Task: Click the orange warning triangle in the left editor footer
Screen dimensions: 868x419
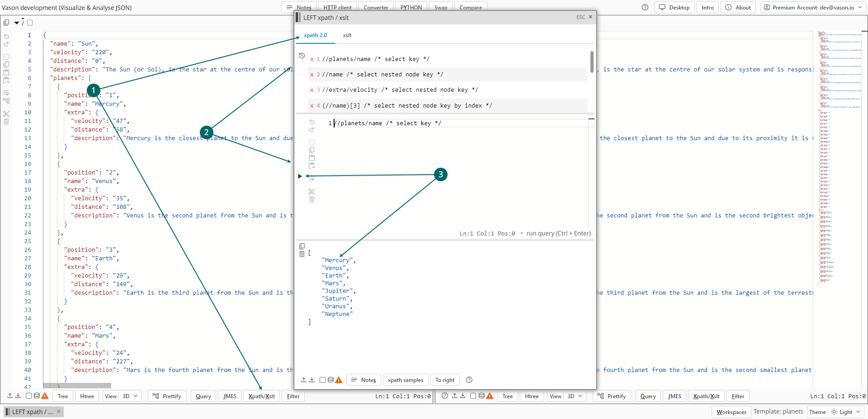Action: point(45,396)
